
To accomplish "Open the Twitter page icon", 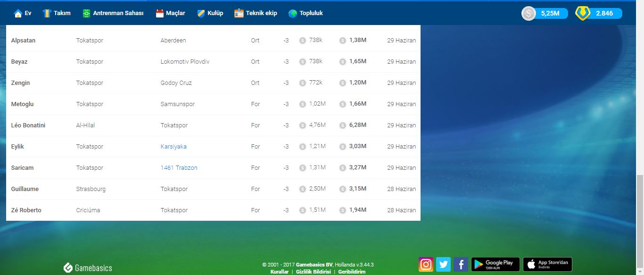I will tap(443, 264).
